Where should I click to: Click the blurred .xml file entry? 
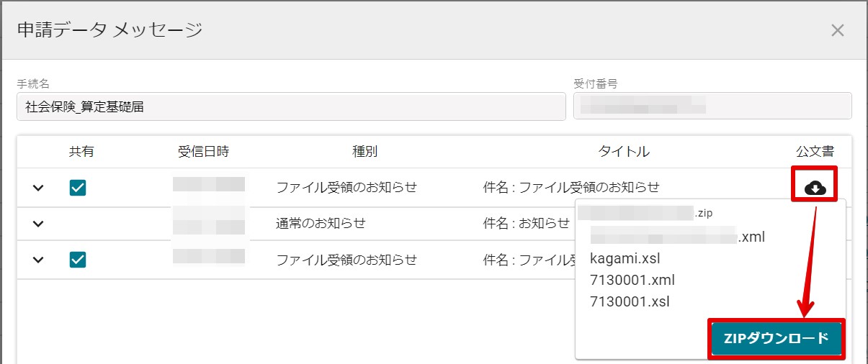point(677,236)
